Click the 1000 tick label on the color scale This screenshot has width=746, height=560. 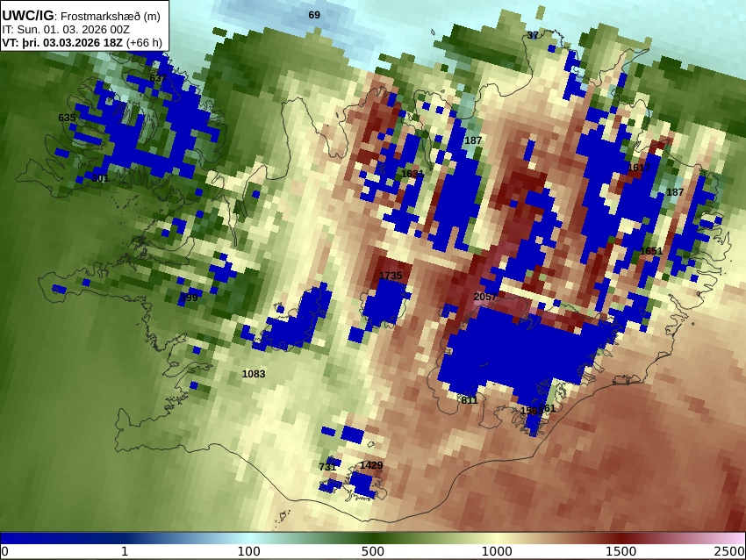pyautogui.click(x=497, y=551)
